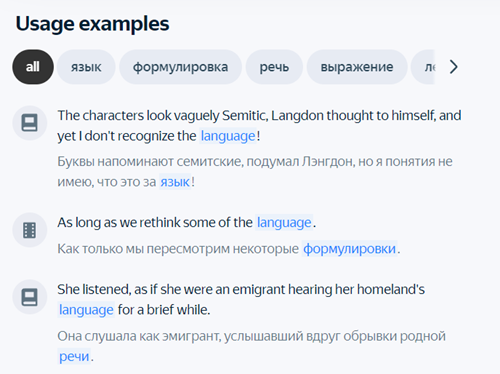Filter examples by 'формулировка'
This screenshot has width=500, height=374.
coord(180,67)
